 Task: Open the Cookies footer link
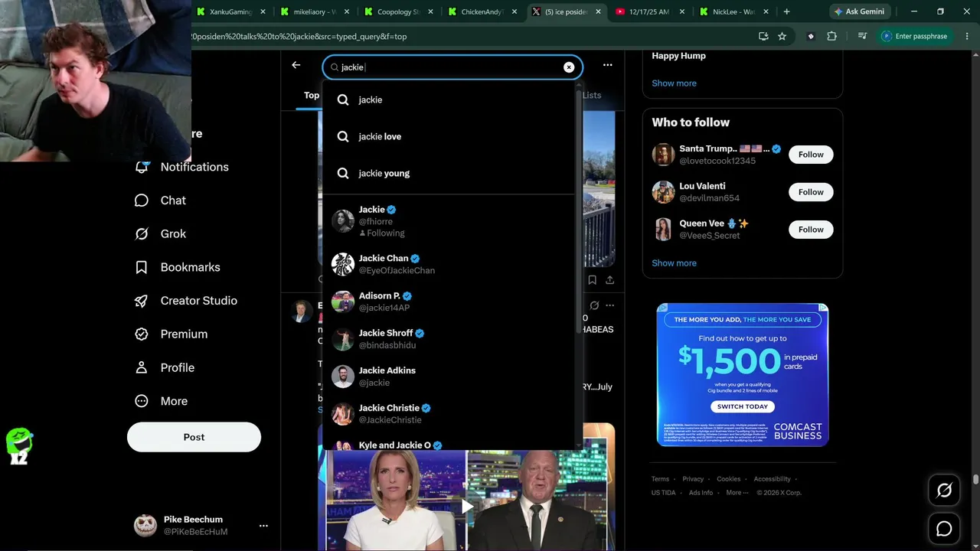(x=728, y=479)
